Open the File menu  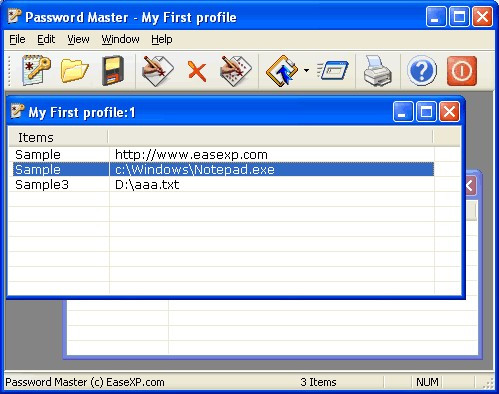point(17,39)
